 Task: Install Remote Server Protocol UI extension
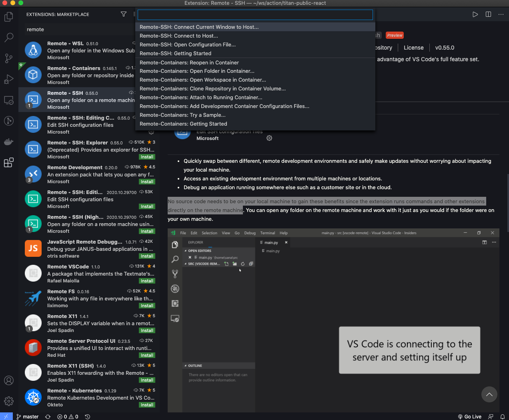[147, 356]
